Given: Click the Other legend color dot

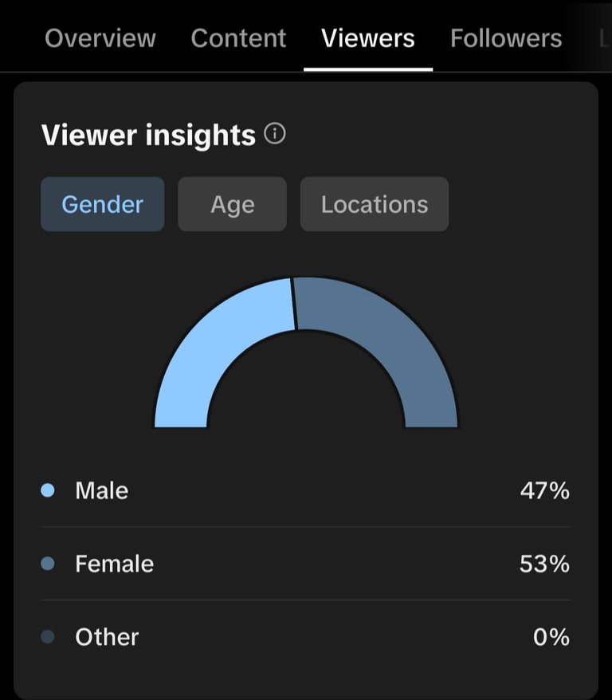Looking at the screenshot, I should click(48, 637).
